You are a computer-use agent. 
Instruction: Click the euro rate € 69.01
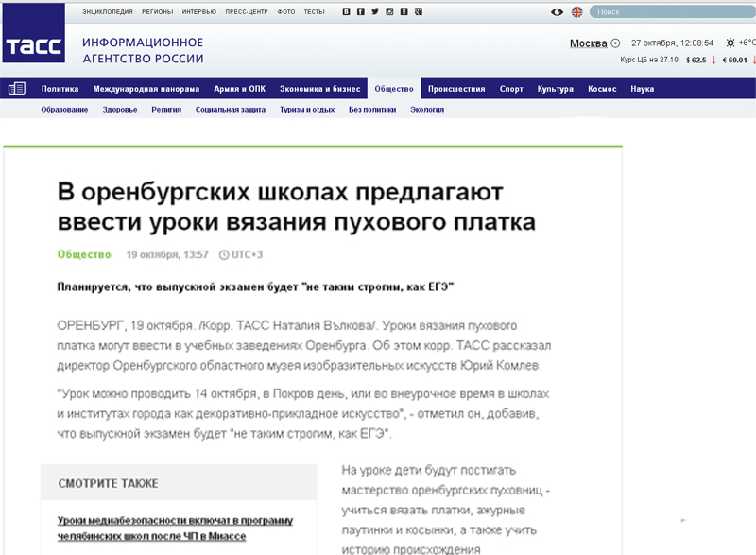(x=735, y=60)
